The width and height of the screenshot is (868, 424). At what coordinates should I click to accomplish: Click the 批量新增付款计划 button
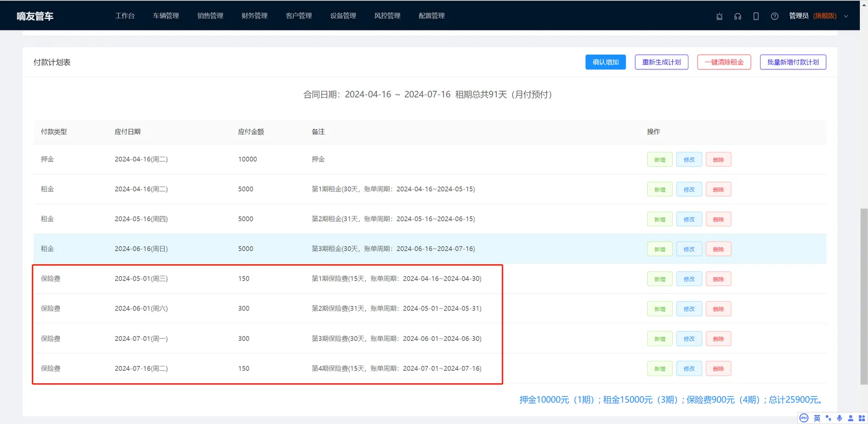point(793,62)
